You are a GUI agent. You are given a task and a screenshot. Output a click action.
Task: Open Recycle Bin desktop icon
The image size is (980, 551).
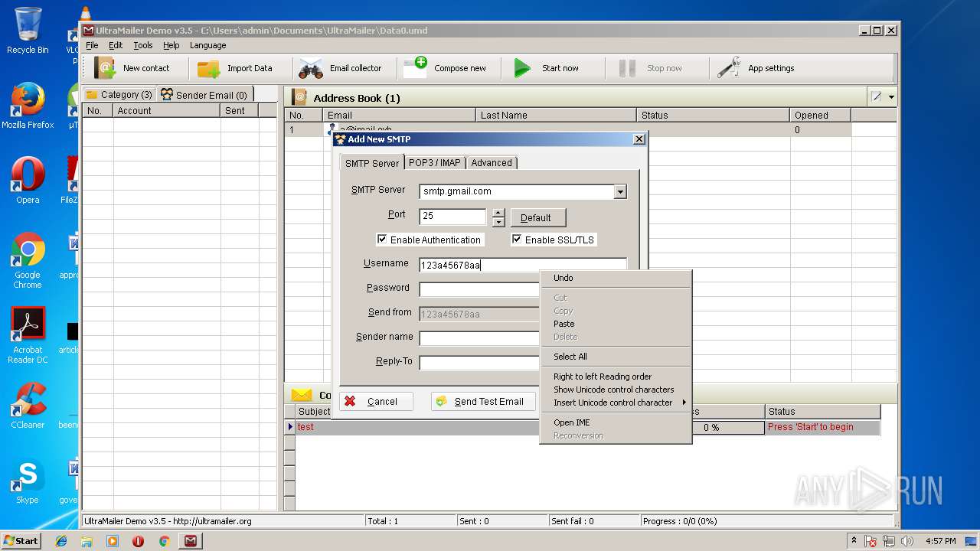click(28, 31)
